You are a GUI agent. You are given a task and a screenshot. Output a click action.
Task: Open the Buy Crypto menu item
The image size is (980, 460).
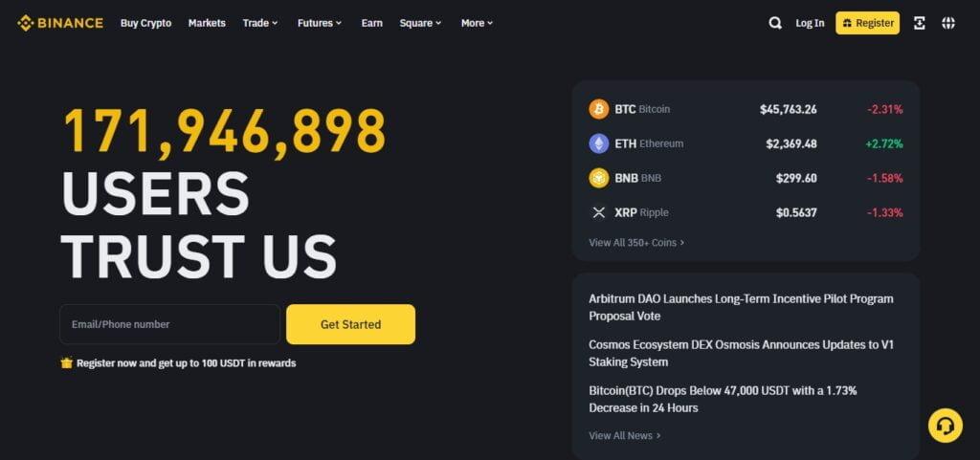145,23
